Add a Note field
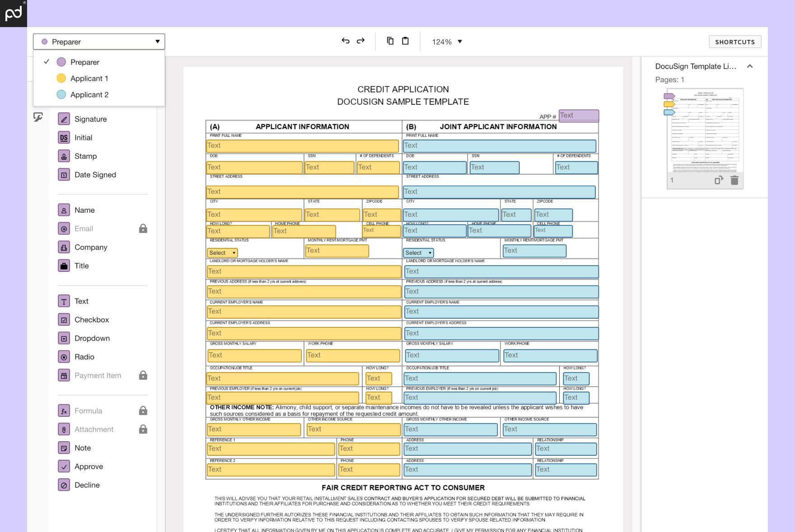The image size is (795, 532). 82,448
